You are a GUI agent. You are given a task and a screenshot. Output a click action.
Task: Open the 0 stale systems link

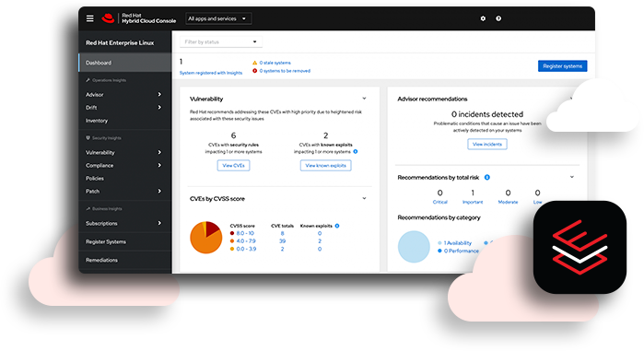pos(275,63)
